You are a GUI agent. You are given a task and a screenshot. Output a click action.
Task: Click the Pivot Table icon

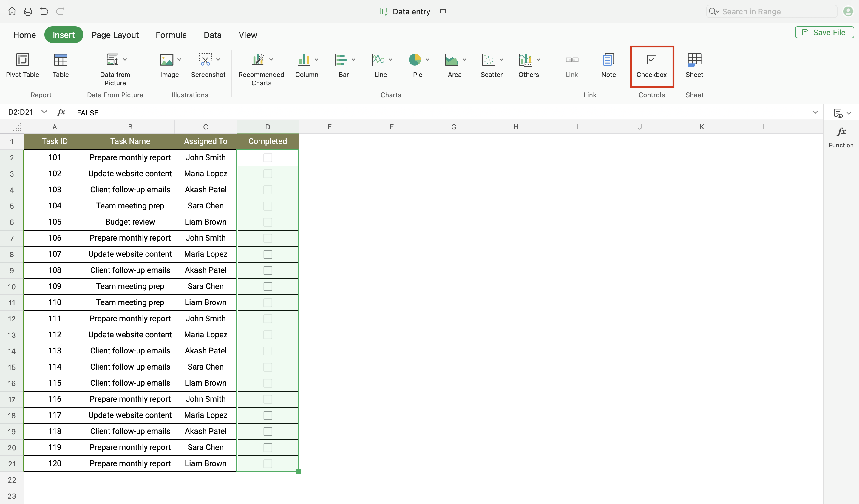[x=22, y=60]
